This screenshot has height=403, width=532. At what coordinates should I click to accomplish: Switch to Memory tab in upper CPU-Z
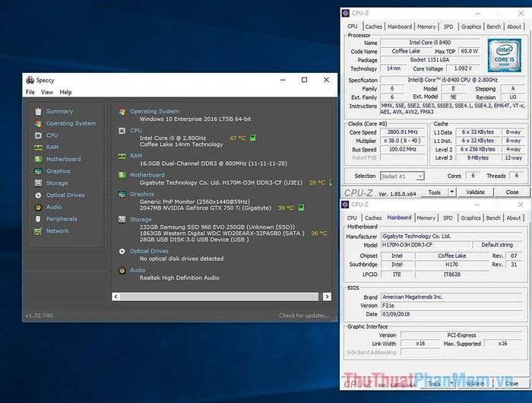(x=426, y=27)
